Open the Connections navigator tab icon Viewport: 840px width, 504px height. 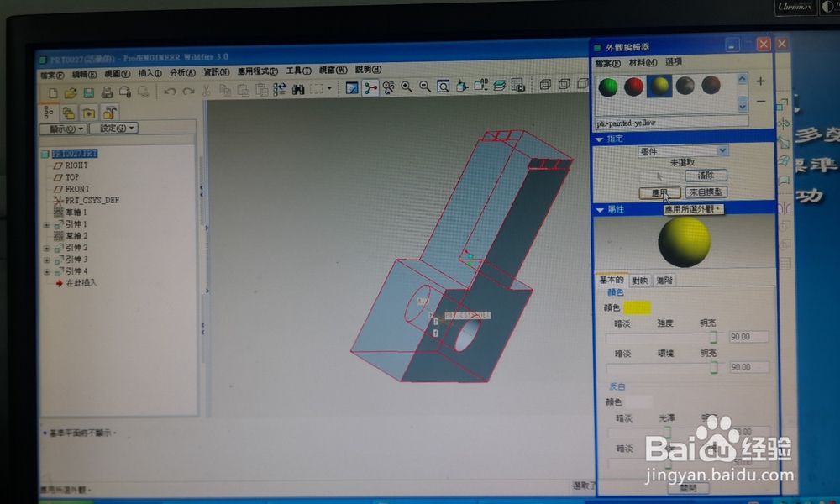click(x=109, y=112)
